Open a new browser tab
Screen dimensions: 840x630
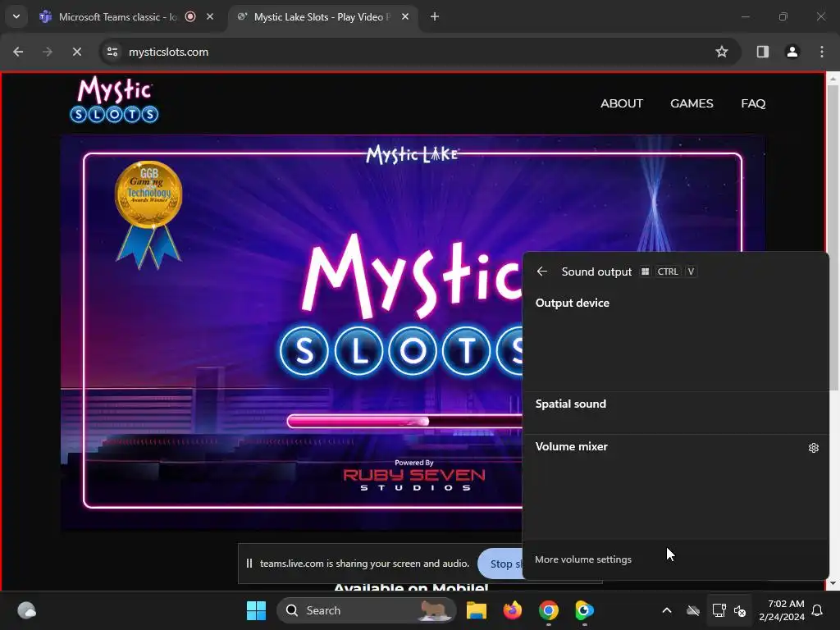coord(435,16)
